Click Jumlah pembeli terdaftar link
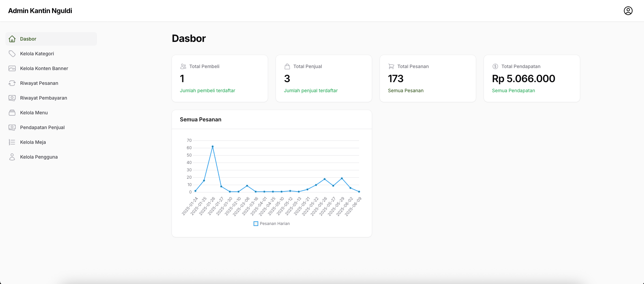This screenshot has height=284, width=644. 207,91
